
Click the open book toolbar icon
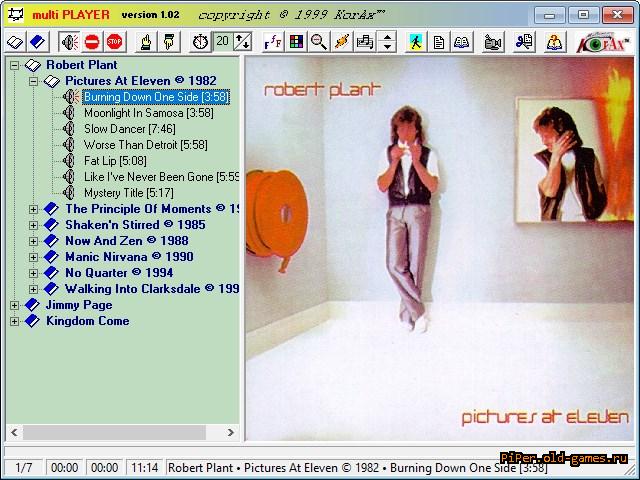click(16, 42)
